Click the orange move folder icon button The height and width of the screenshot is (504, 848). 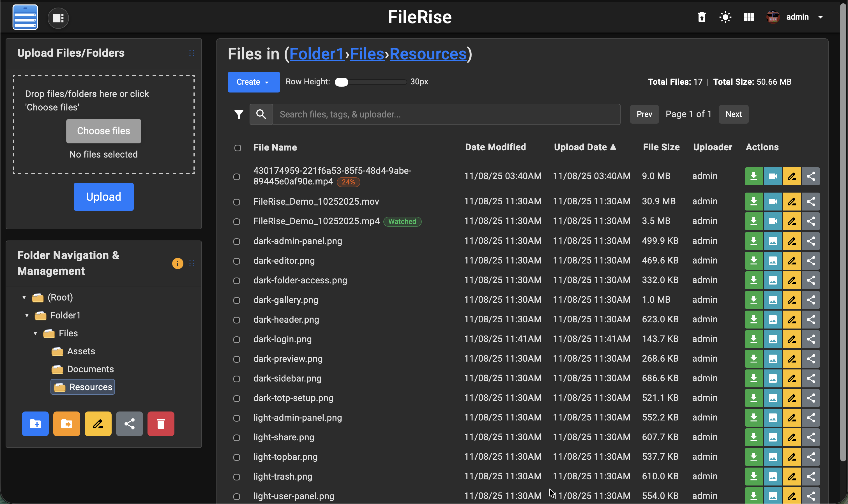click(66, 424)
